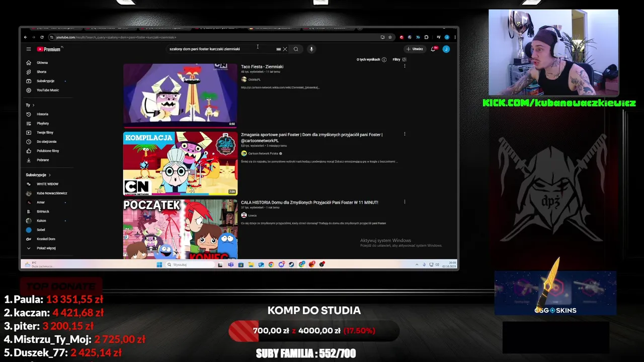Click the YouTube Premium logo
This screenshot has height=362, width=644.
click(49, 49)
